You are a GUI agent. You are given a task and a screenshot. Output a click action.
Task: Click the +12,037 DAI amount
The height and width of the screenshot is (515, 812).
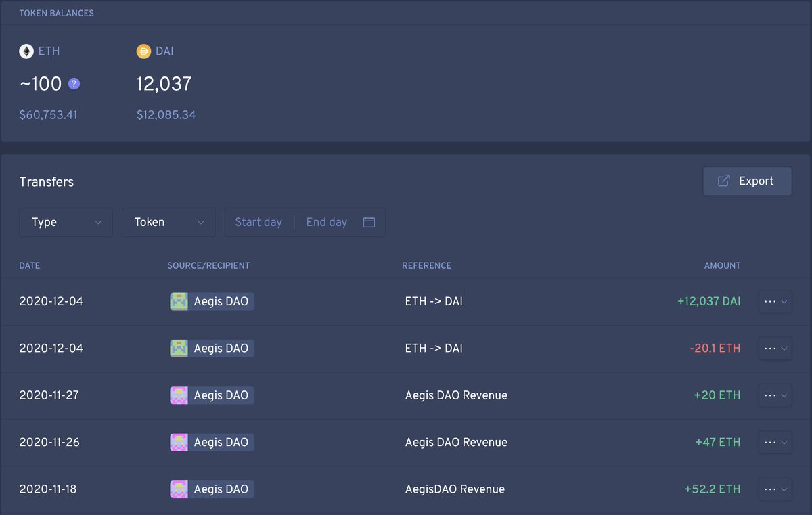pos(708,301)
